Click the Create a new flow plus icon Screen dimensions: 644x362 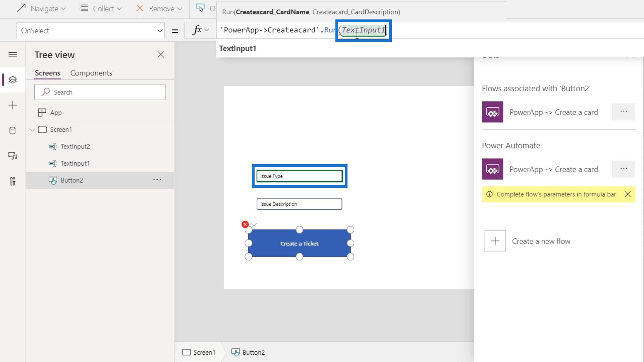point(495,241)
